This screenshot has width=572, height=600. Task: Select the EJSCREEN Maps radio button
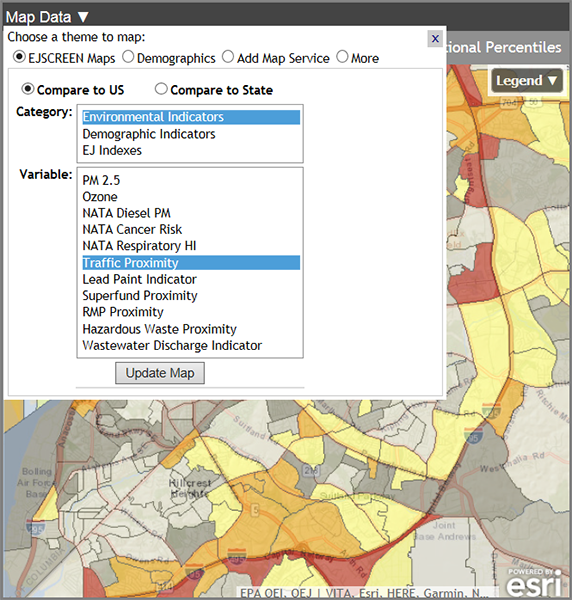[x=19, y=57]
